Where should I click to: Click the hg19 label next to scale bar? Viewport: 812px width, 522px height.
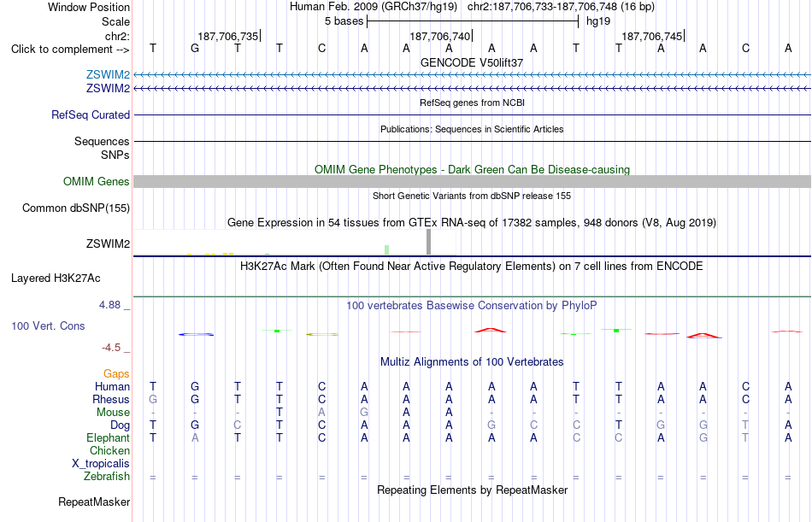(x=598, y=21)
